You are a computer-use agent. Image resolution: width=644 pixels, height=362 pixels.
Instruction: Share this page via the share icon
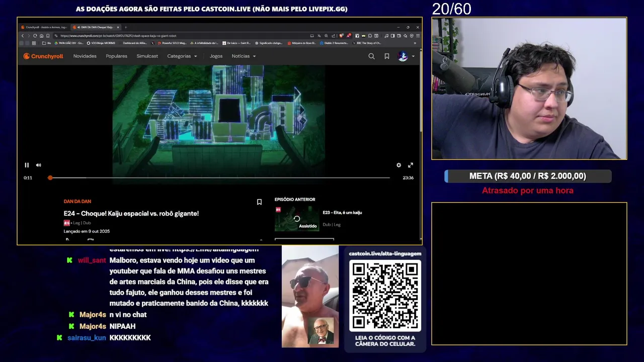point(333,36)
